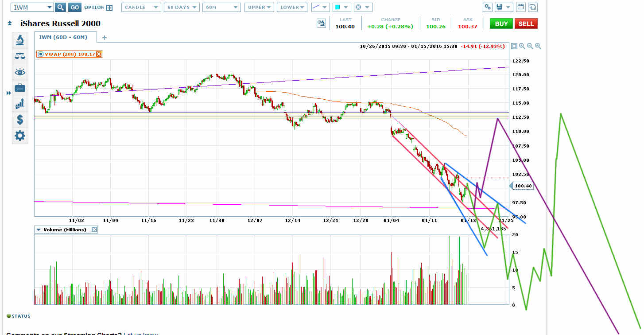Toggle the VWAP (200) indicator radio circle

41,54
